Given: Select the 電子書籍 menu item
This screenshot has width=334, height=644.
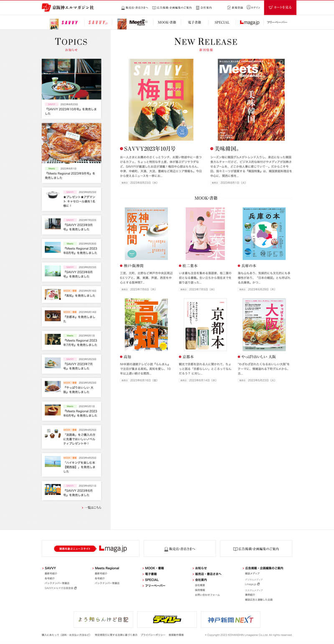Looking at the screenshot, I should click(195, 22).
